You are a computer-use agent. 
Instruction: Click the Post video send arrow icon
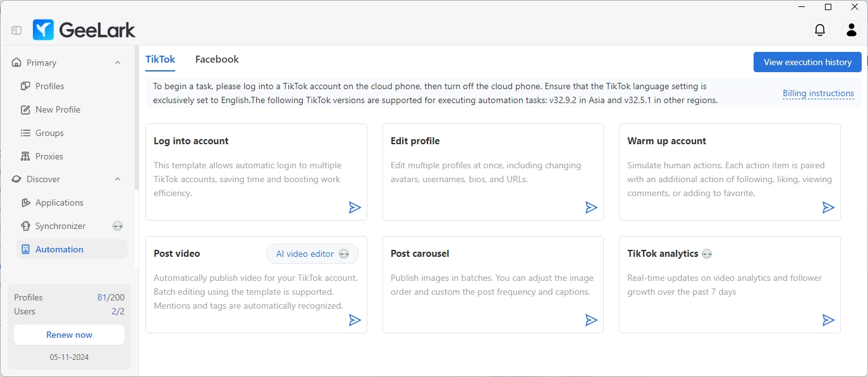[x=355, y=320]
